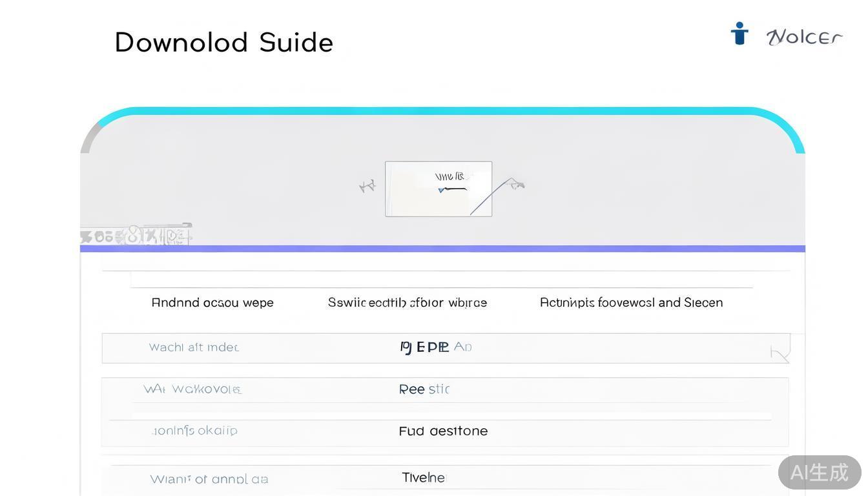Viewport: 868px width, 496px height.
Task: Click the small icon left of the preview box
Action: [367, 187]
